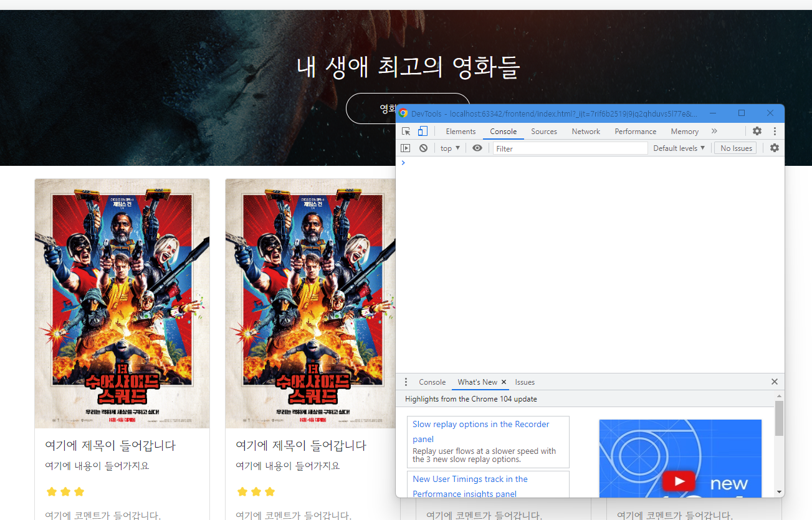Create live expression with eye icon
The height and width of the screenshot is (520, 812).
(x=477, y=148)
